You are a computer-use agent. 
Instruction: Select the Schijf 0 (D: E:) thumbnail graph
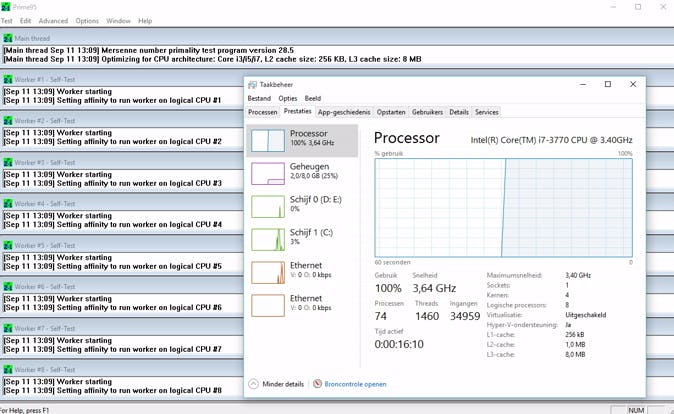click(268, 207)
